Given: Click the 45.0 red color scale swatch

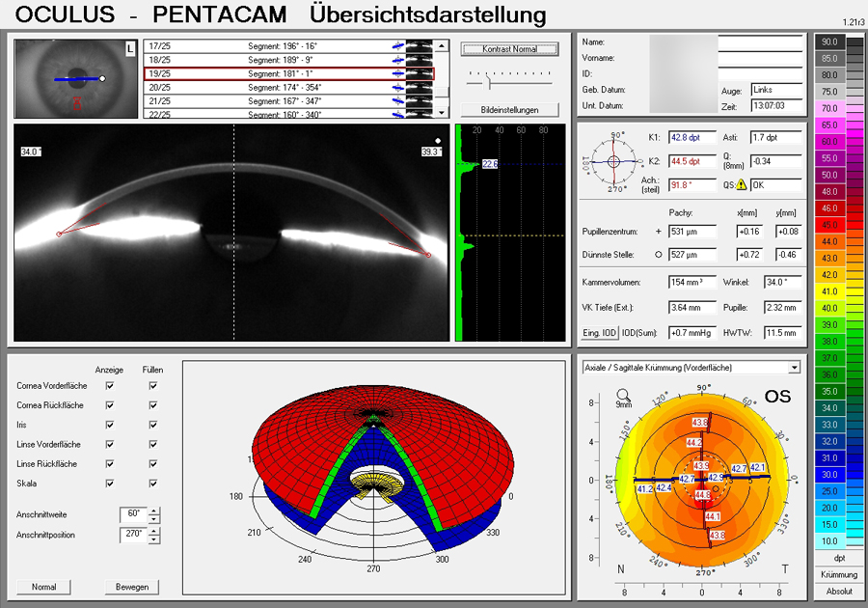Looking at the screenshot, I should pos(829,225).
